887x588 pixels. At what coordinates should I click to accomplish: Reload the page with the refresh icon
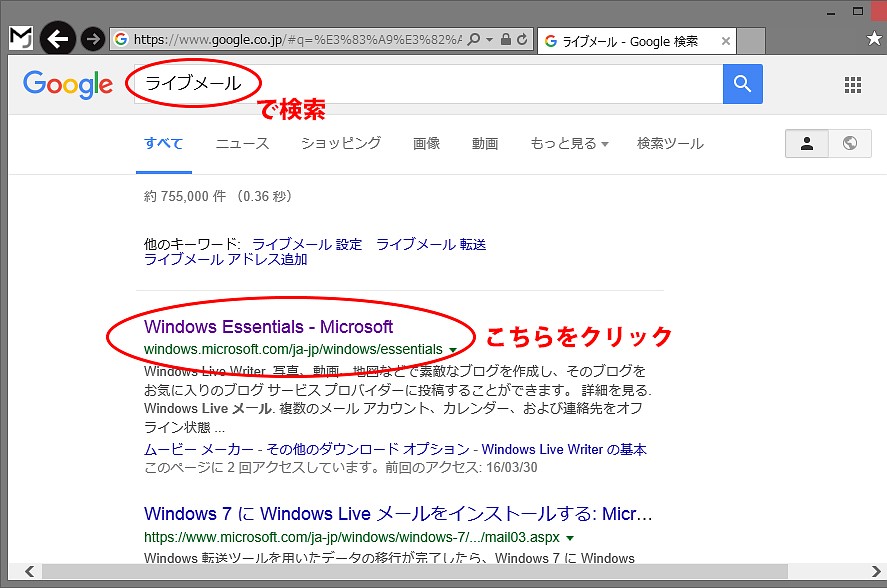pos(522,39)
